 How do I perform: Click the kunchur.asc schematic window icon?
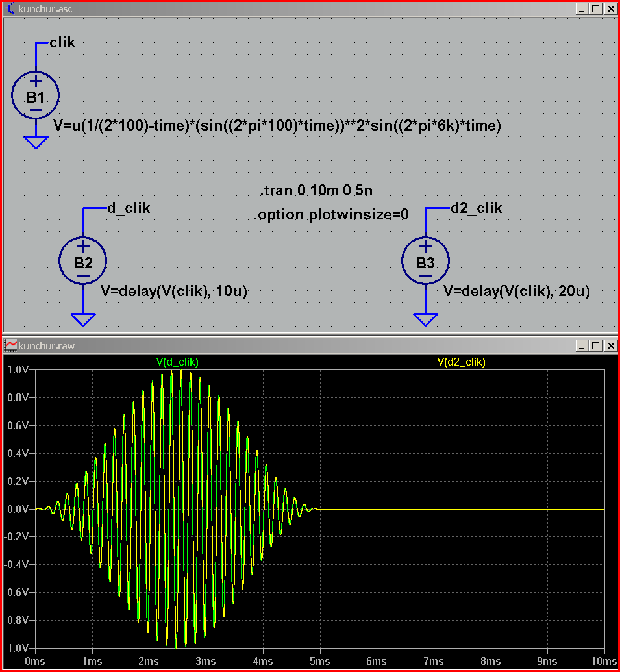10,8
